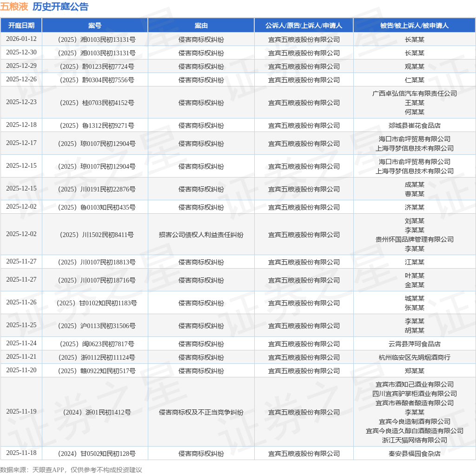Click case number （2025）川0191民初22876号
Screen dimensions: 476x474
coord(97,189)
